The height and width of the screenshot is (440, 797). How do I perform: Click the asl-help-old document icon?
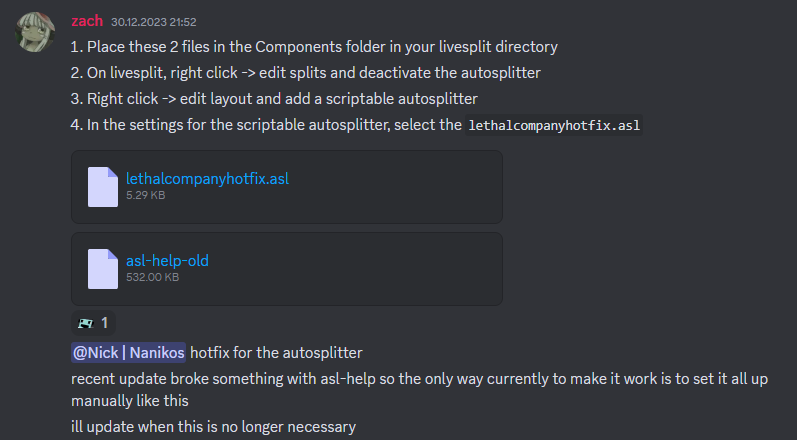coord(103,269)
